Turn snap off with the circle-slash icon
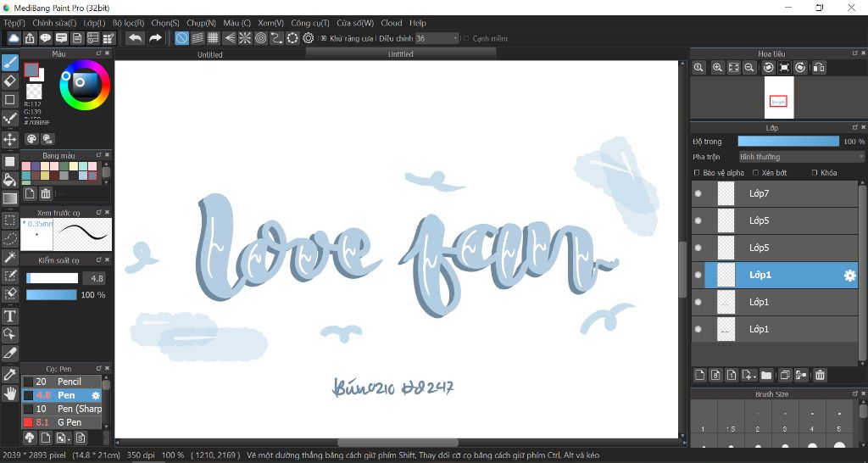Image resolution: width=868 pixels, height=463 pixels. coord(181,38)
